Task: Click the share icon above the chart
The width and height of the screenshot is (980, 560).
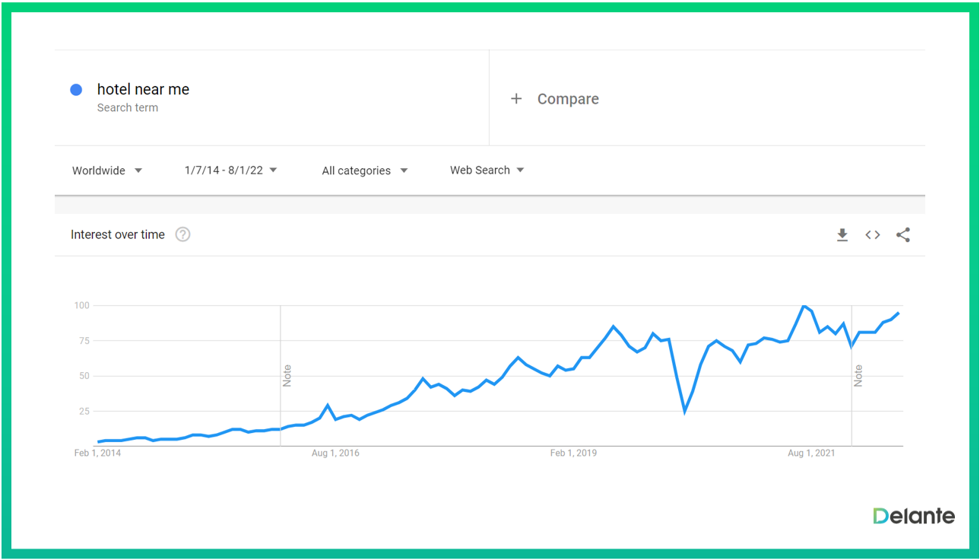Action: coord(902,235)
